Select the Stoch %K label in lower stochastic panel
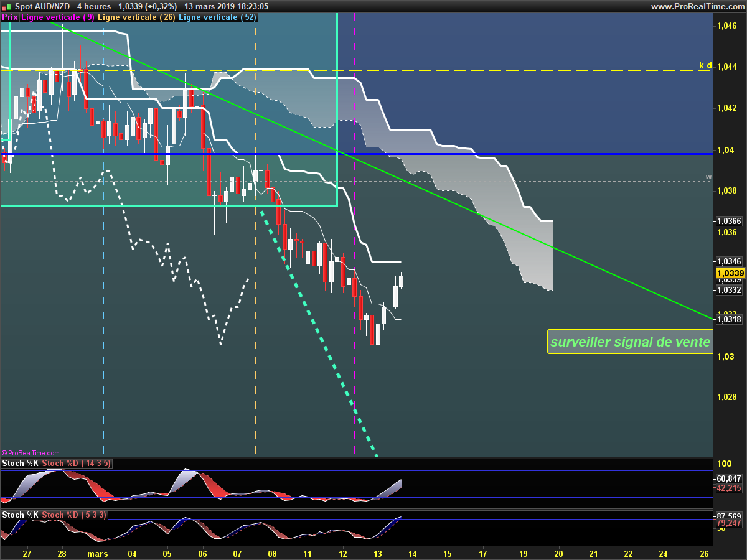This screenshot has height=560, width=747. click(21, 515)
